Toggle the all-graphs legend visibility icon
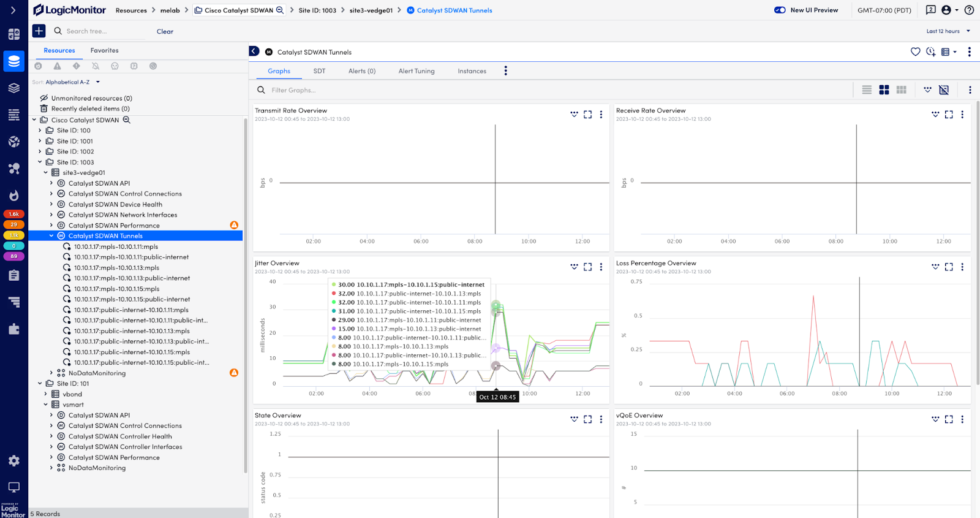 coord(927,90)
